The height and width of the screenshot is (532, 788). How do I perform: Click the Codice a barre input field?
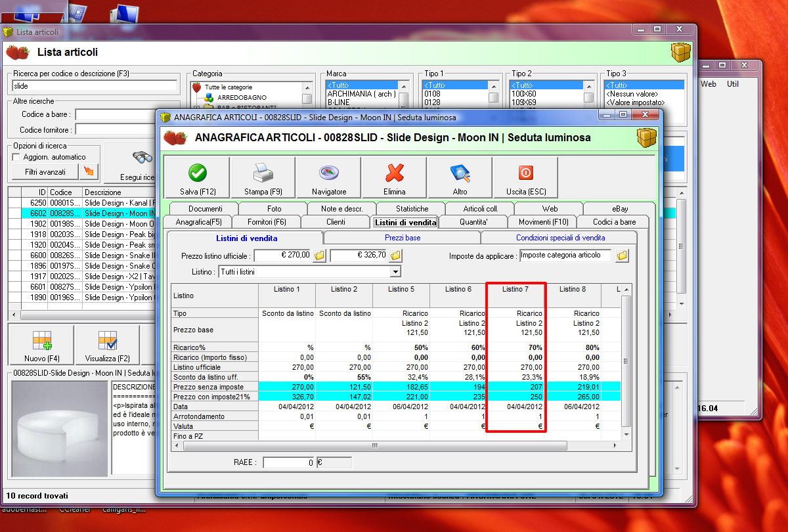click(116, 114)
